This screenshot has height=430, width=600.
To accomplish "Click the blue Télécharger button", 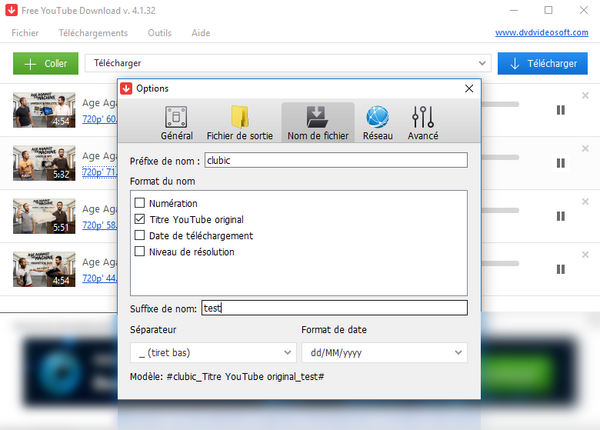I will pos(542,64).
